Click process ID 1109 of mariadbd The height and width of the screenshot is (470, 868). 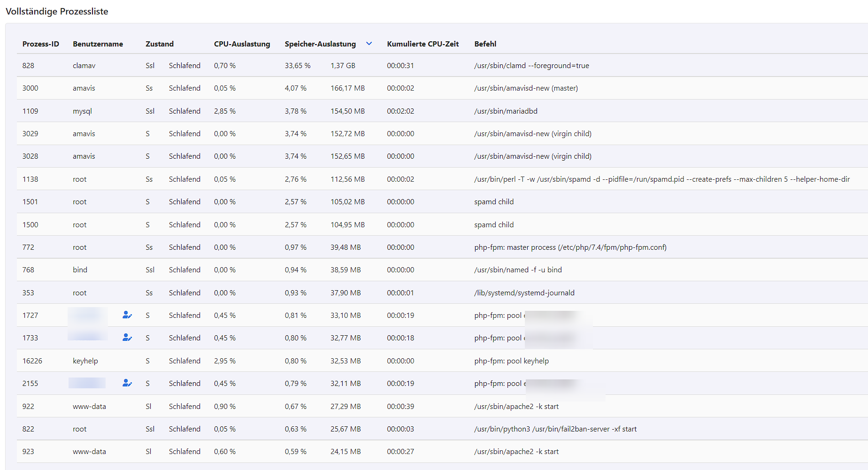pyautogui.click(x=31, y=111)
